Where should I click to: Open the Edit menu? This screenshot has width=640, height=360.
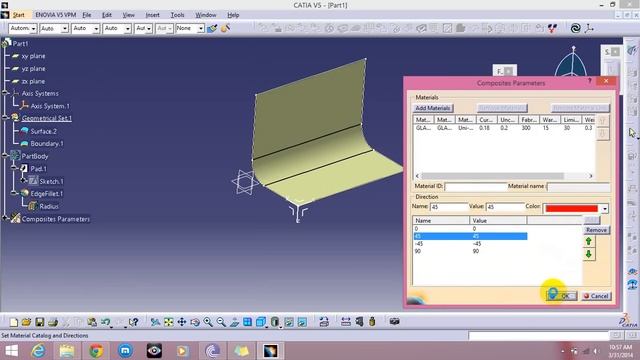[107, 15]
